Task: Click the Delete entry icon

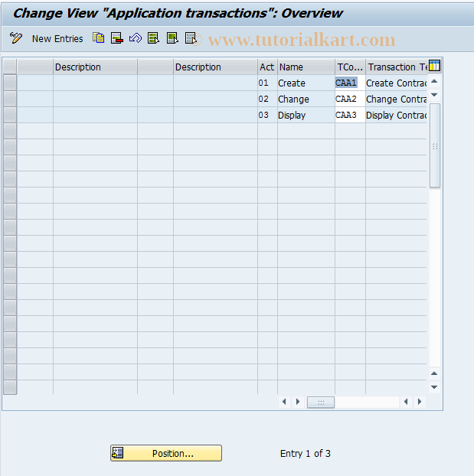Action: coord(117,38)
